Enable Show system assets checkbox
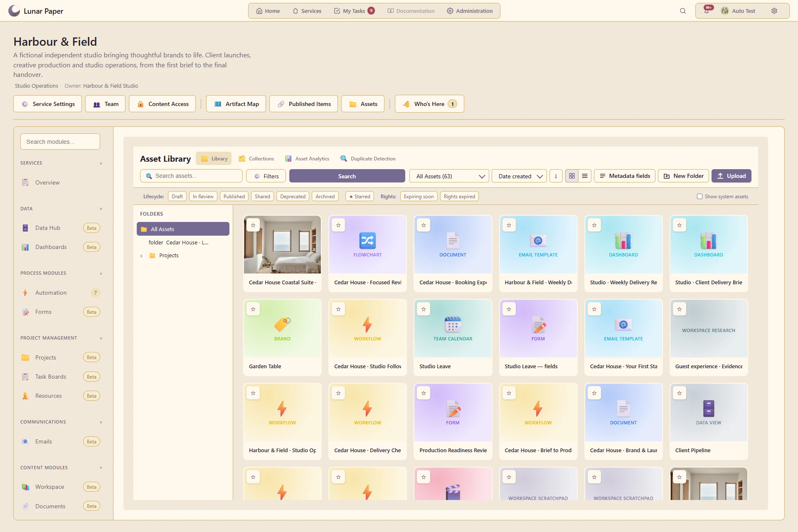This screenshot has height=532, width=798. click(699, 196)
